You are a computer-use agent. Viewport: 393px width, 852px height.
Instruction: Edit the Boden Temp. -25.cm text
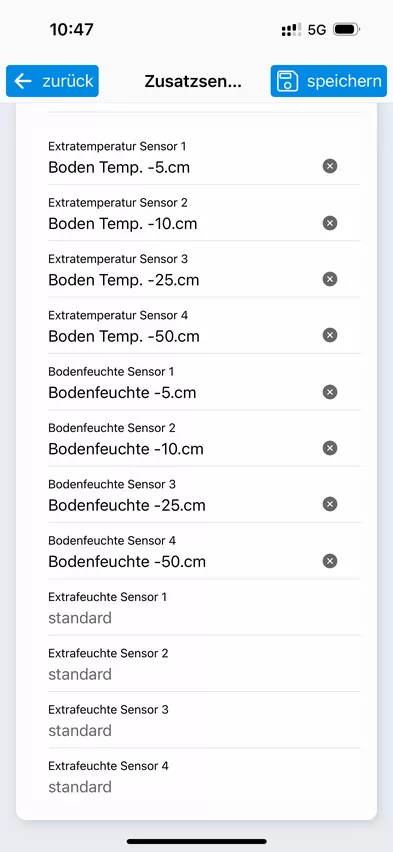[x=124, y=280]
